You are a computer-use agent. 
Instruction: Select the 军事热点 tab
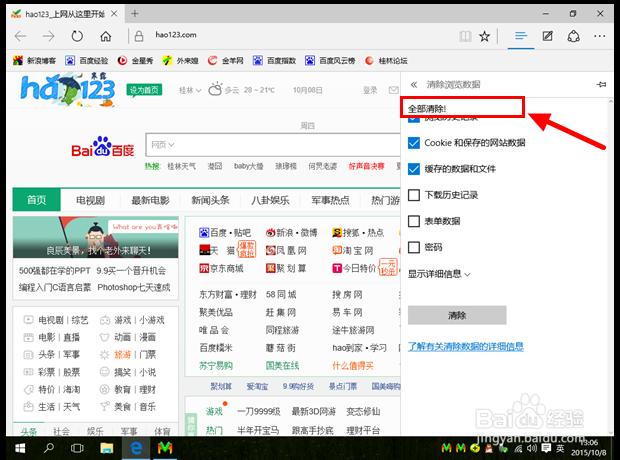point(330,201)
